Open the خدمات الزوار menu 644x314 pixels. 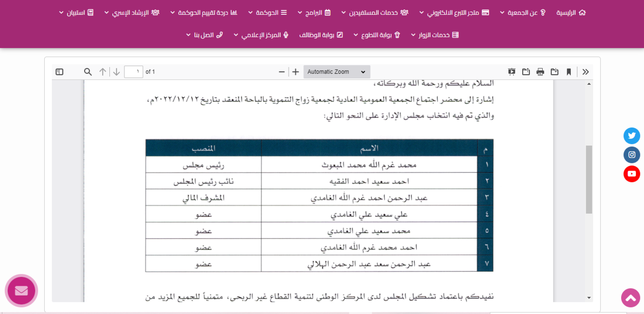tap(435, 35)
